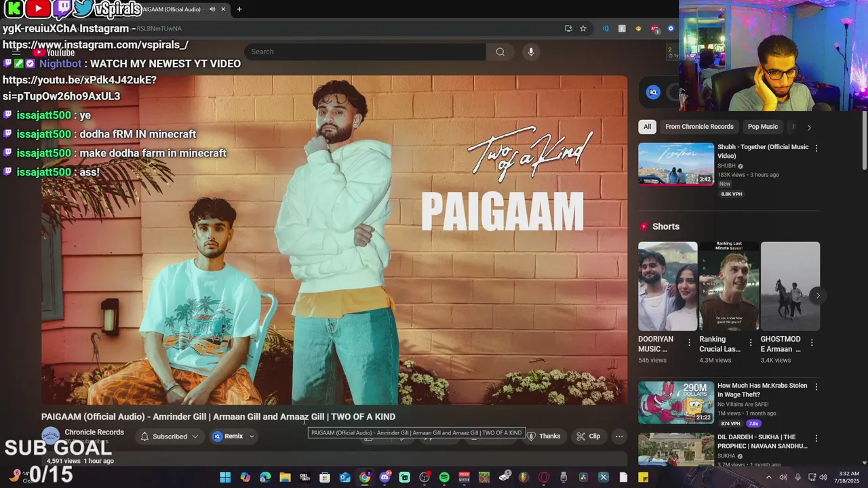Open Outlook from the taskbar
This screenshot has height=488, width=868.
click(x=344, y=477)
